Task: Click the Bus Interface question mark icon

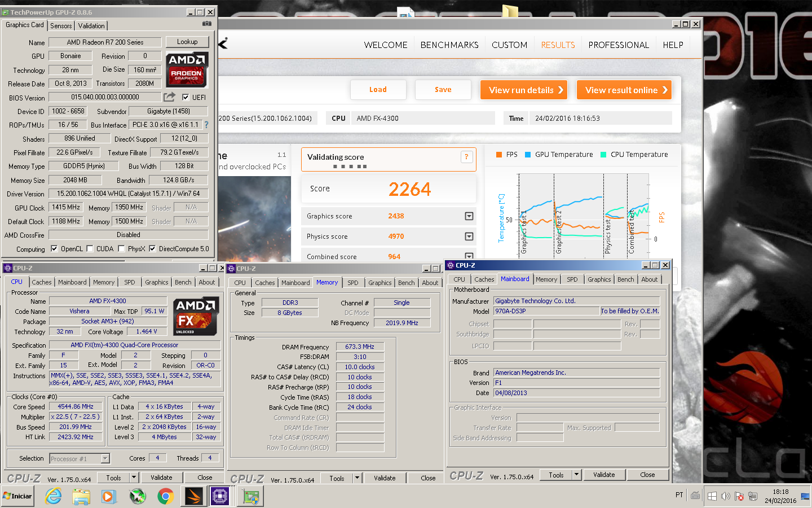Action: [206, 125]
